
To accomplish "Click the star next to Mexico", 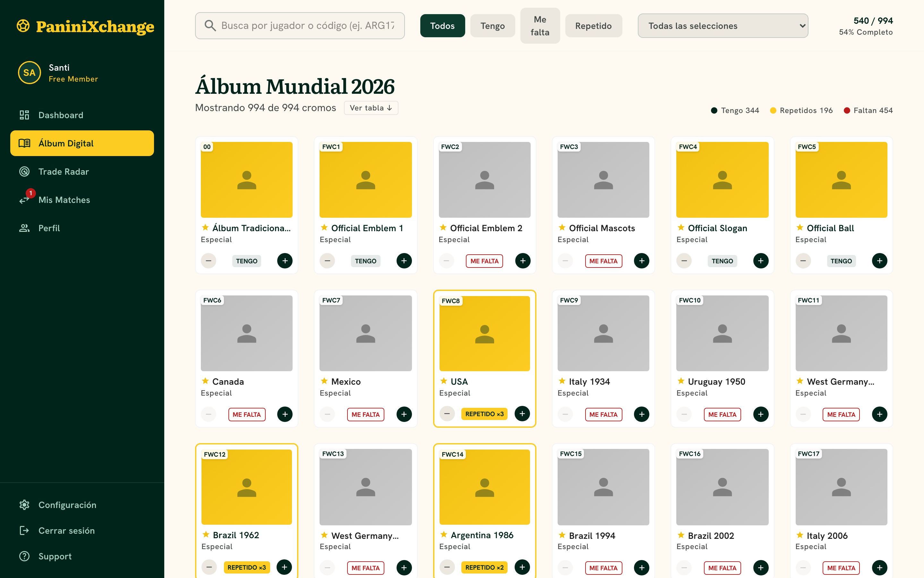I will [x=324, y=381].
